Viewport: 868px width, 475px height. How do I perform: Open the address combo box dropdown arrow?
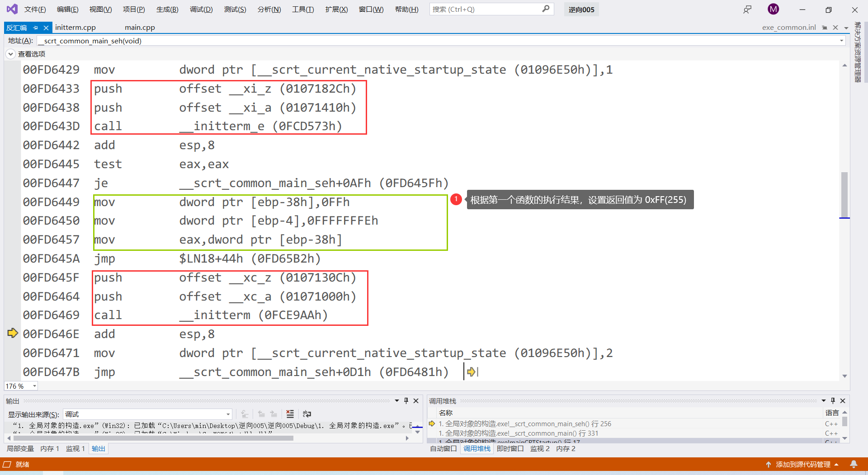pyautogui.click(x=842, y=41)
